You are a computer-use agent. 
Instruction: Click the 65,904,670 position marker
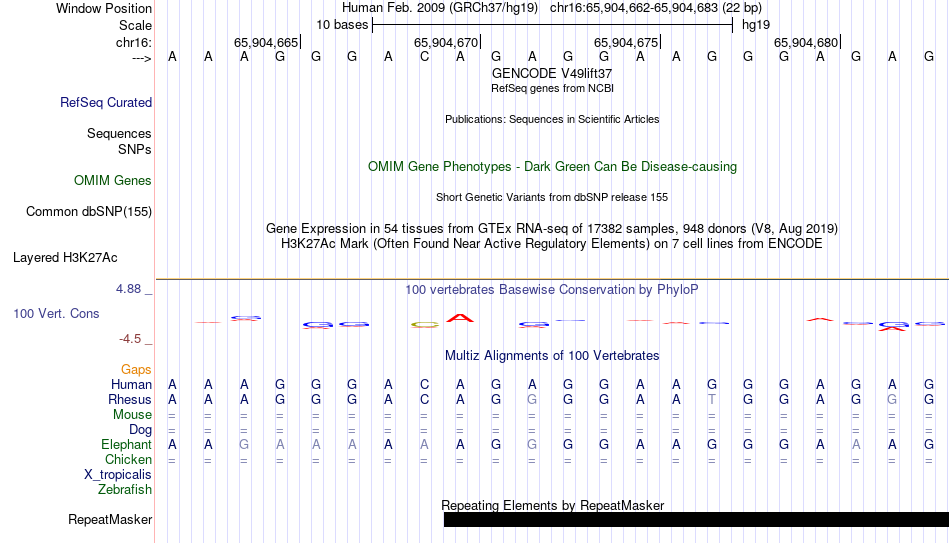click(447, 42)
